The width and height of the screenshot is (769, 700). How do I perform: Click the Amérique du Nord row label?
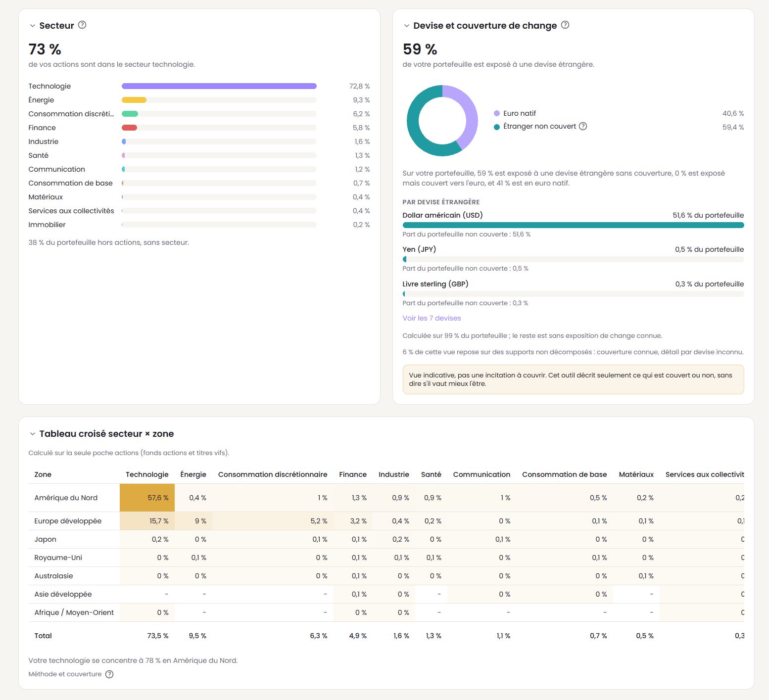tap(66, 498)
